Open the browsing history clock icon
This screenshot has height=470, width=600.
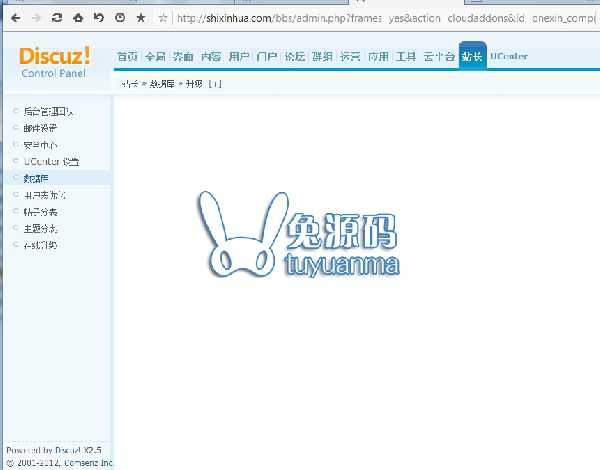pyautogui.click(x=120, y=18)
